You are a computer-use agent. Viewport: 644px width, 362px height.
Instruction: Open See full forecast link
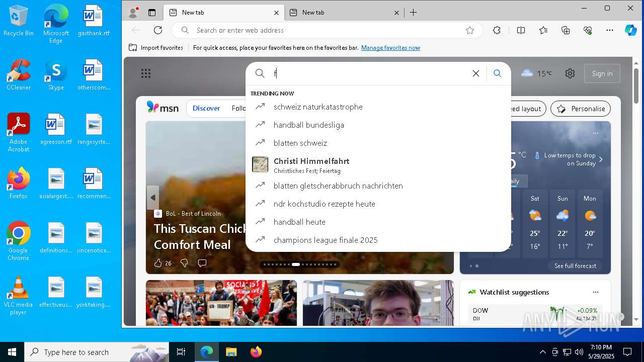575,266
